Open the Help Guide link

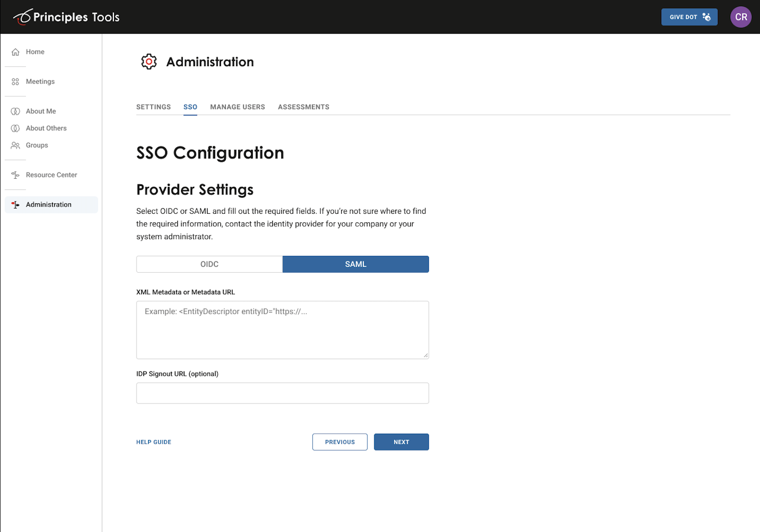(154, 442)
